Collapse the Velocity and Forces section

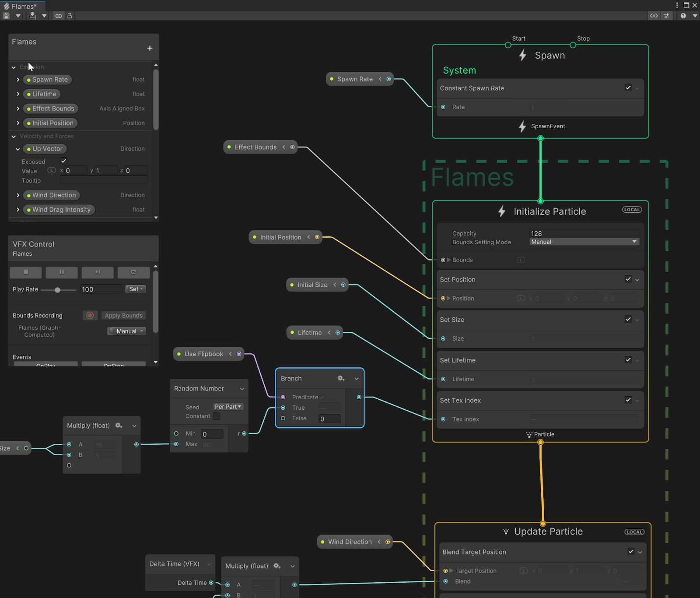pyautogui.click(x=14, y=136)
